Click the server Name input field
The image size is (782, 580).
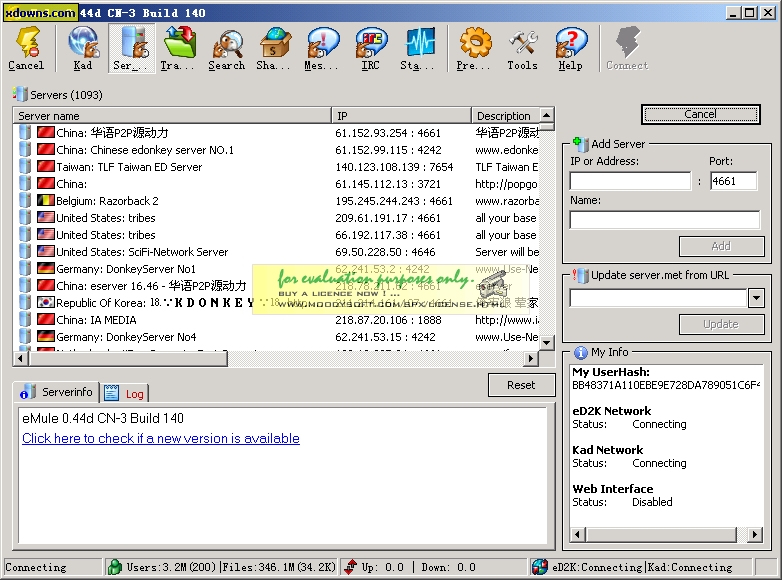click(x=665, y=219)
